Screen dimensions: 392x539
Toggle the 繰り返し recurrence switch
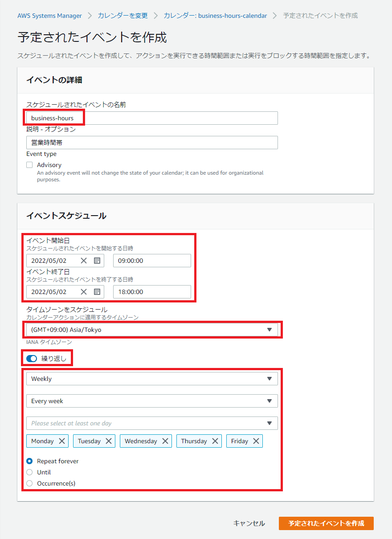point(32,359)
